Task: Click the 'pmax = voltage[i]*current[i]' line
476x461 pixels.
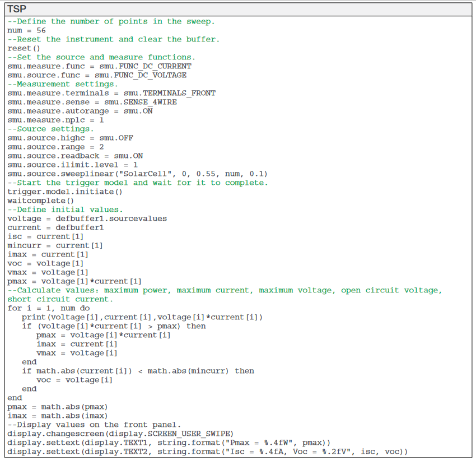Action: [104, 336]
